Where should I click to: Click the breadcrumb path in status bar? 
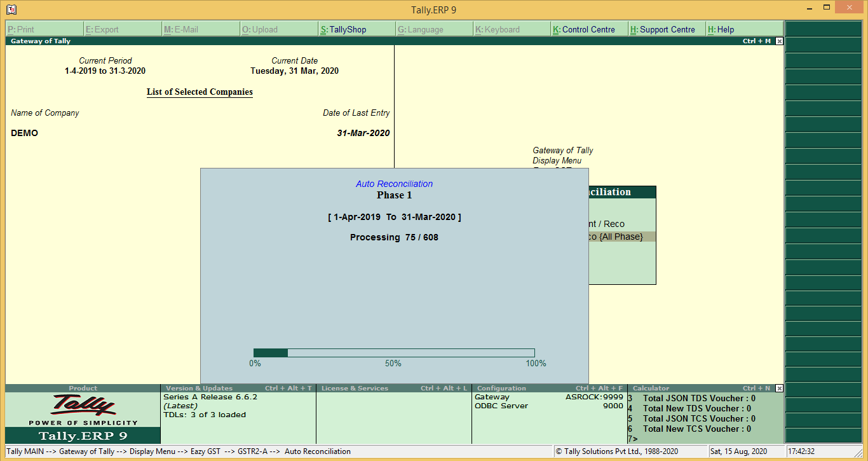[179, 451]
